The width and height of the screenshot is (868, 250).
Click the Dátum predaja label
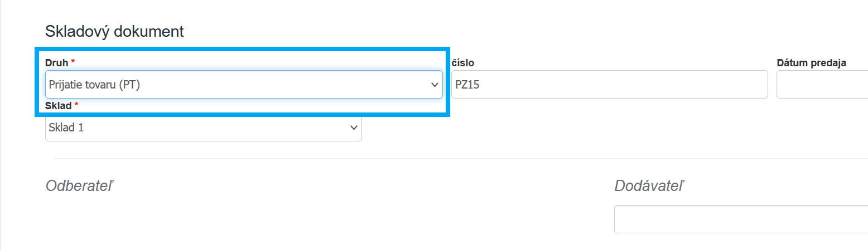click(812, 63)
